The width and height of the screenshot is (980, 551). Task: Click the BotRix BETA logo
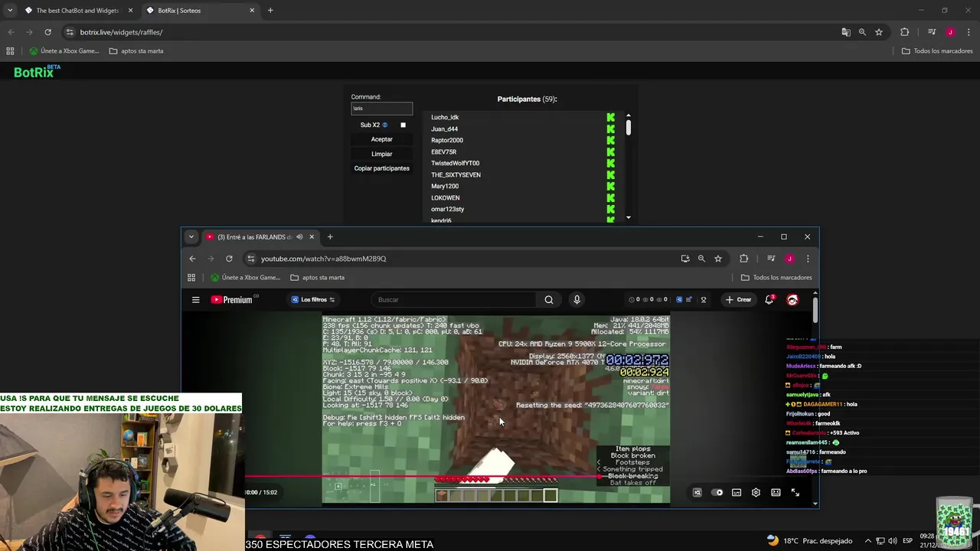pyautogui.click(x=36, y=71)
